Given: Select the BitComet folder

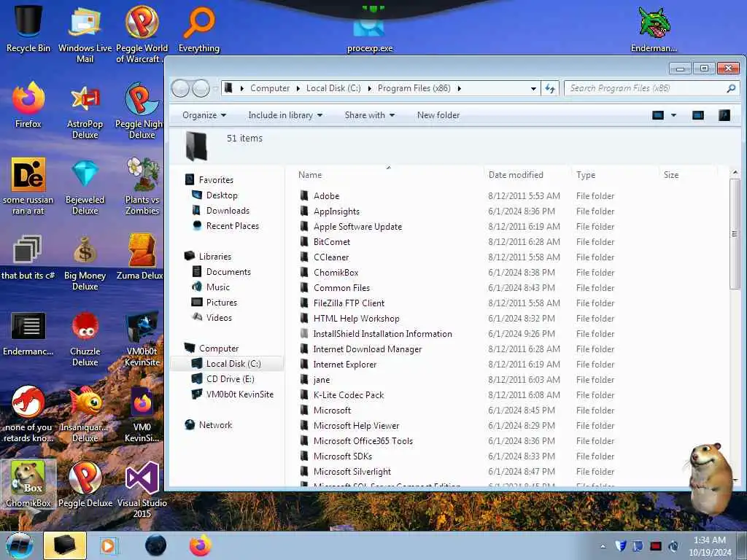Looking at the screenshot, I should (x=332, y=242).
